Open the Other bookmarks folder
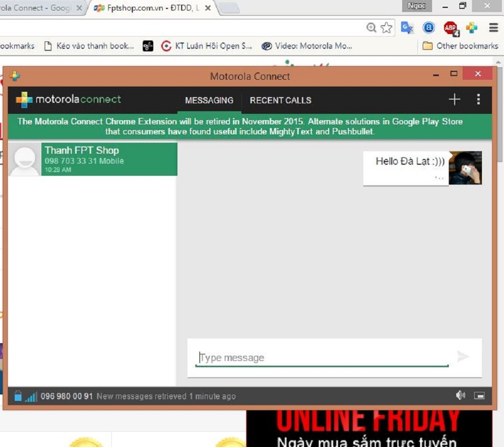The height and width of the screenshot is (447, 504). [x=460, y=46]
